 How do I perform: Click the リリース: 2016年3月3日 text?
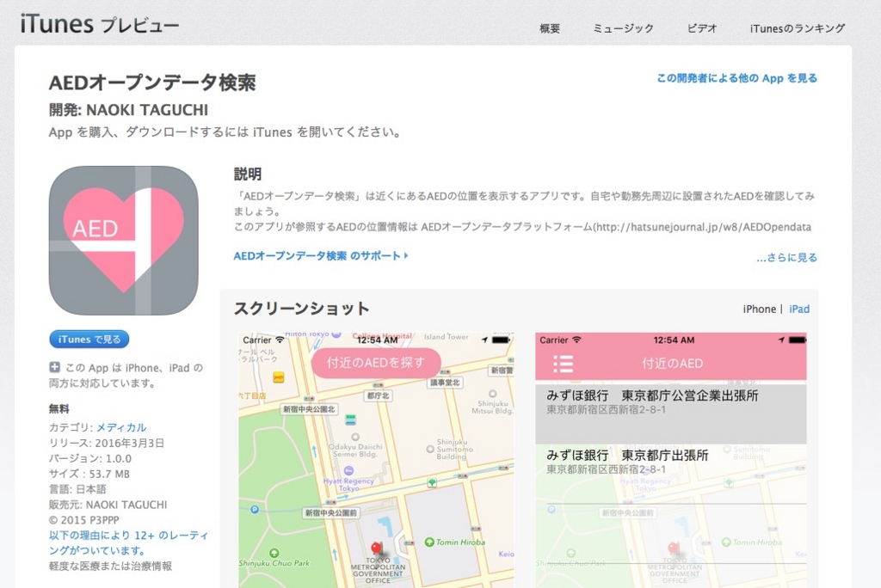click(107, 443)
